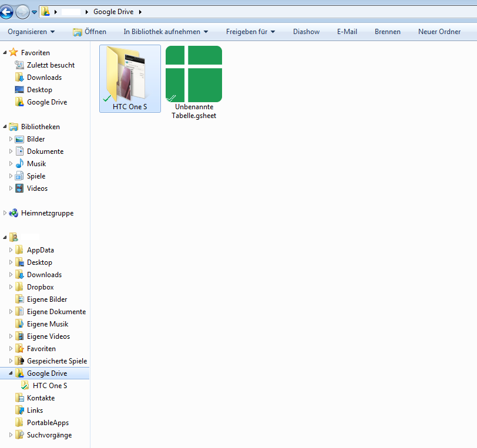Go back with the blue Back arrow
Screen dimensions: 477x448
[x=6, y=12]
